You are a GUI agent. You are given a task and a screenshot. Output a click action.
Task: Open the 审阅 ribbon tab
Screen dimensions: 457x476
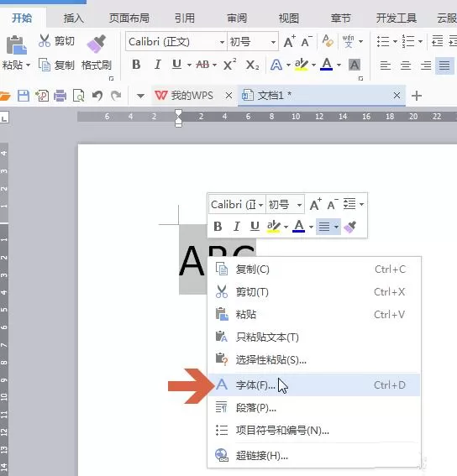click(x=237, y=18)
